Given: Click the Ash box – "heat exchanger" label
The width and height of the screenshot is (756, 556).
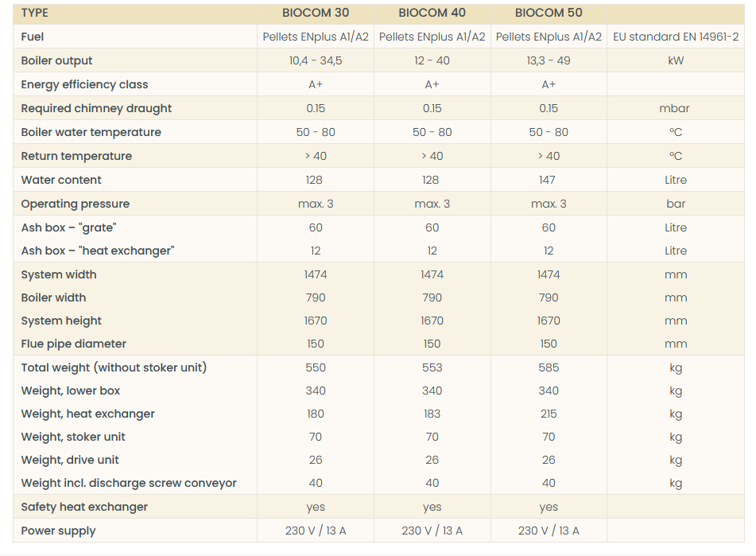Looking at the screenshot, I should click(98, 251).
